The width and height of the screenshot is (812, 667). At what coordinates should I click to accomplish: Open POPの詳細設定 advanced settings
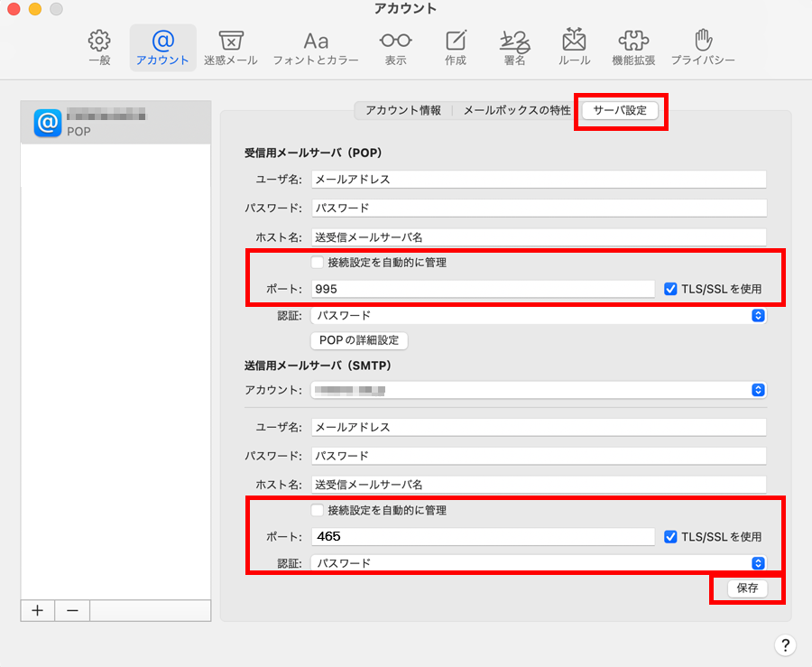point(359,340)
